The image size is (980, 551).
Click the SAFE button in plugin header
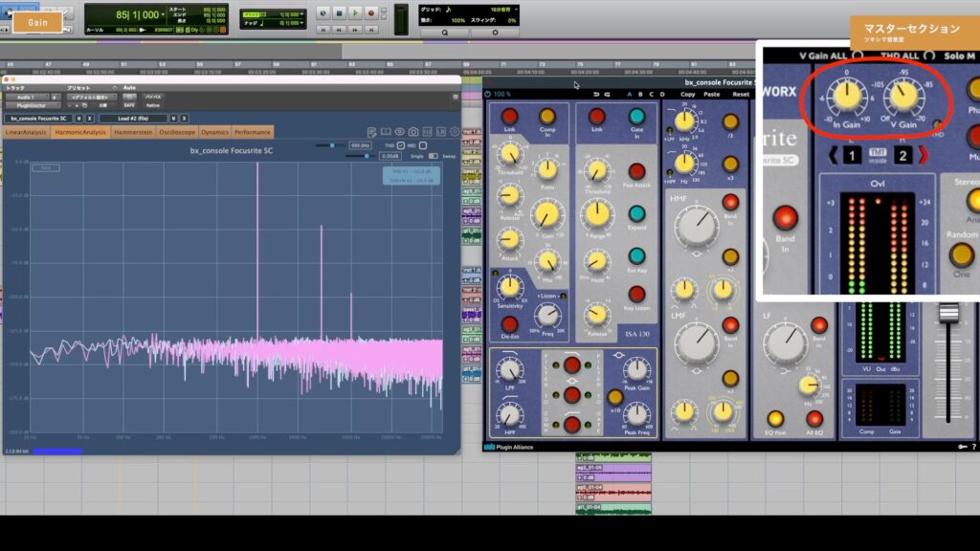tap(129, 105)
